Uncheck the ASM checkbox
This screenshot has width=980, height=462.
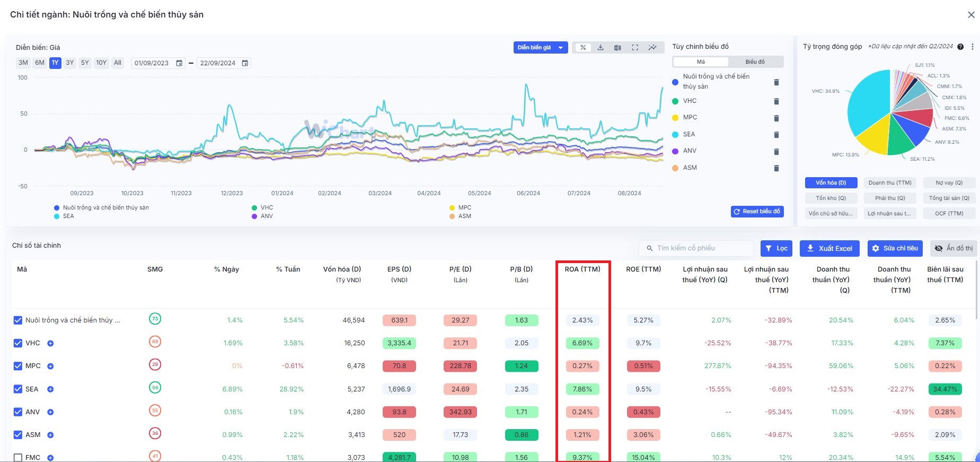pos(18,435)
